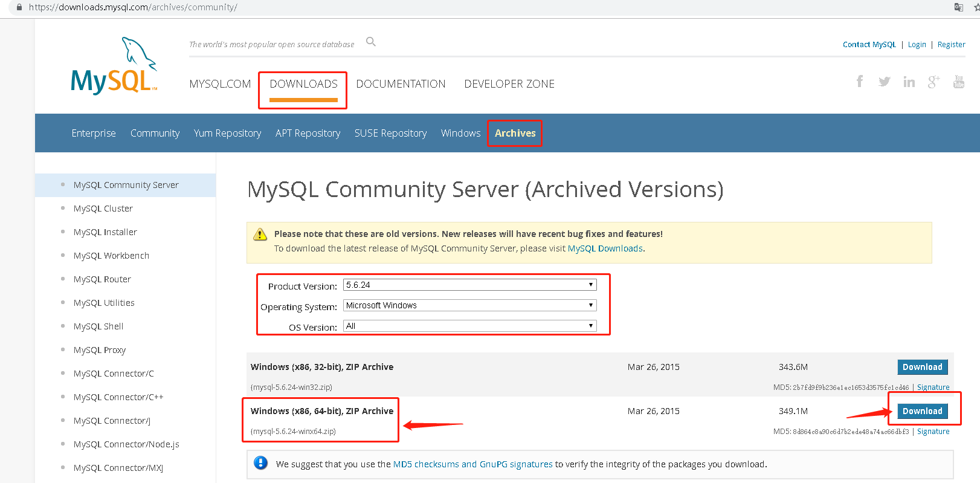This screenshot has width=980, height=483.
Task: Open MySQL Facebook page icon
Action: pos(860,82)
